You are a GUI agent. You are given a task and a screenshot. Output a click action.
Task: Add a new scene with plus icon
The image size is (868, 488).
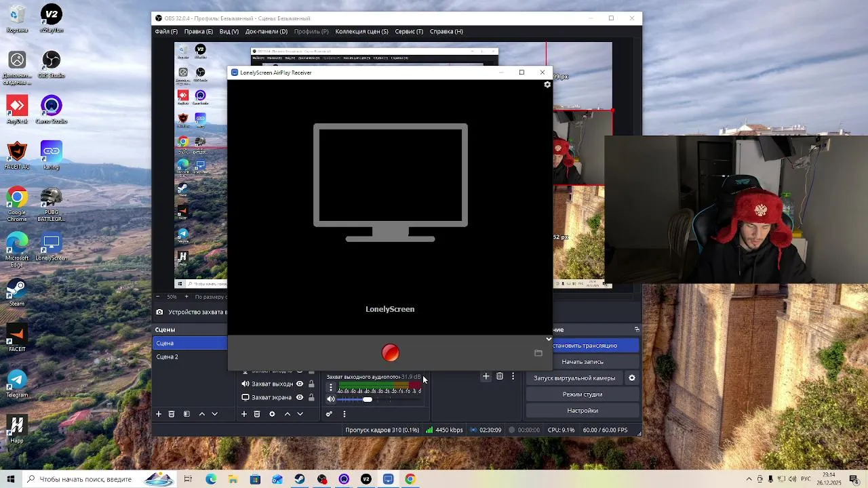coord(159,414)
